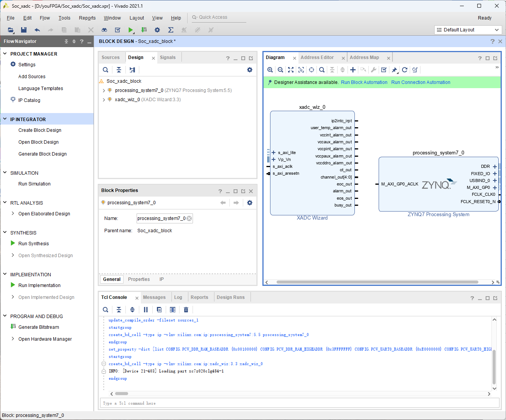Clear Tcl Console with trash icon
Image resolution: width=506 pixels, height=420 pixels.
[186, 310]
